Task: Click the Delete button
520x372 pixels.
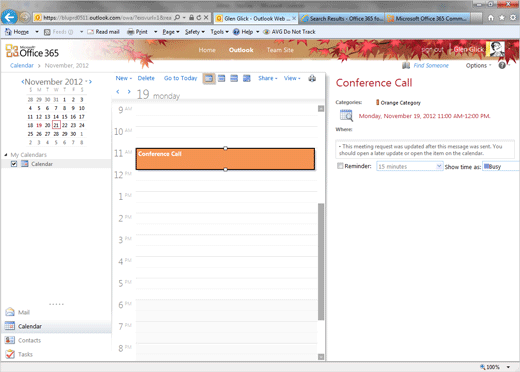Action: 146,78
